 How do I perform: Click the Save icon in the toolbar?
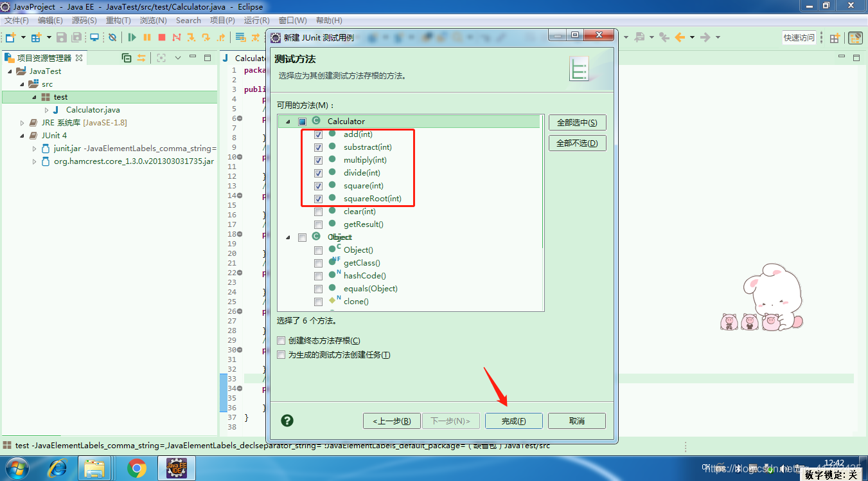62,37
